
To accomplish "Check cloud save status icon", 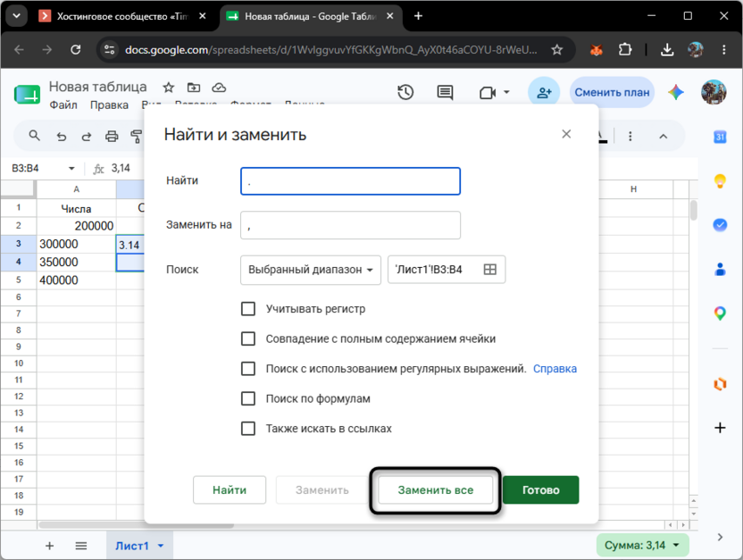I will (x=219, y=88).
